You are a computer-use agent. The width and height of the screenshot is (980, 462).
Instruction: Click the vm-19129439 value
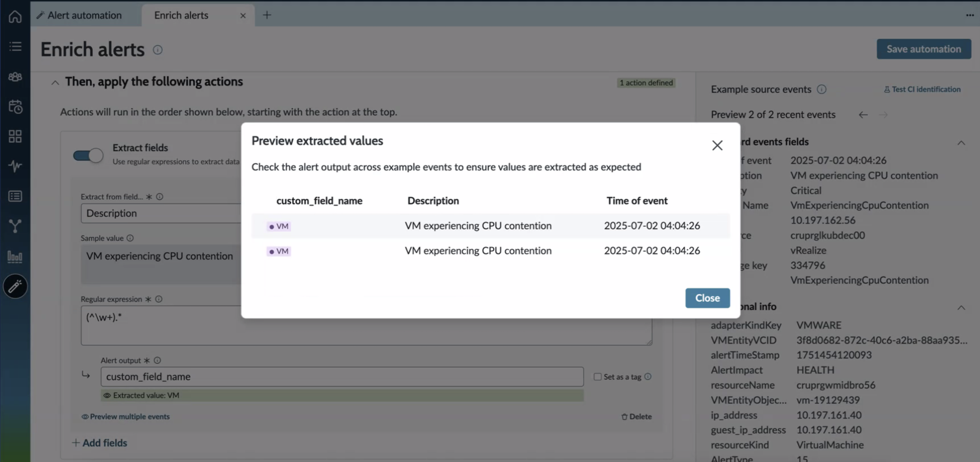(828, 400)
